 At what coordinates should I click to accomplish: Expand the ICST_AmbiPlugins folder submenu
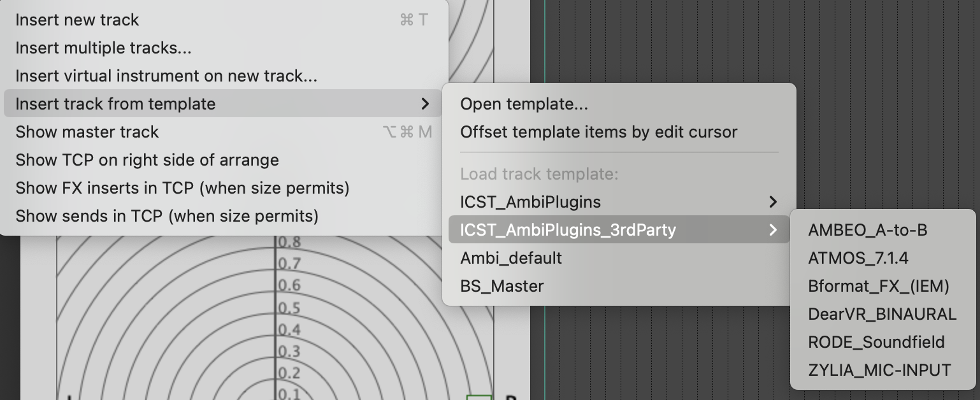tap(530, 202)
